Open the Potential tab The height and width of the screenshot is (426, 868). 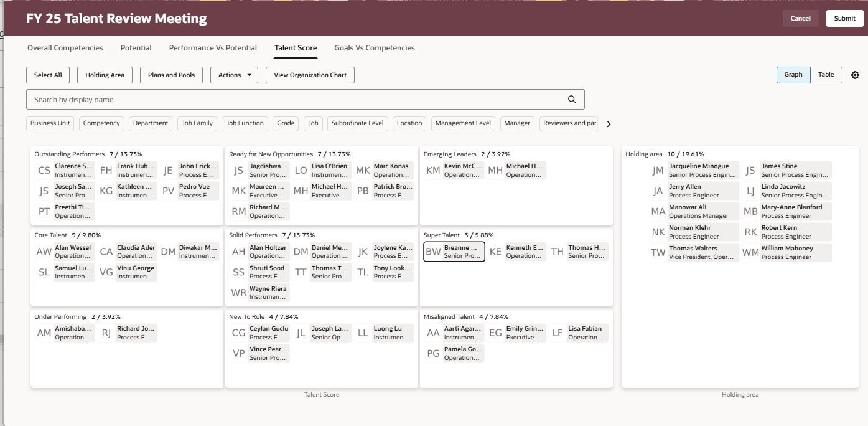(136, 48)
